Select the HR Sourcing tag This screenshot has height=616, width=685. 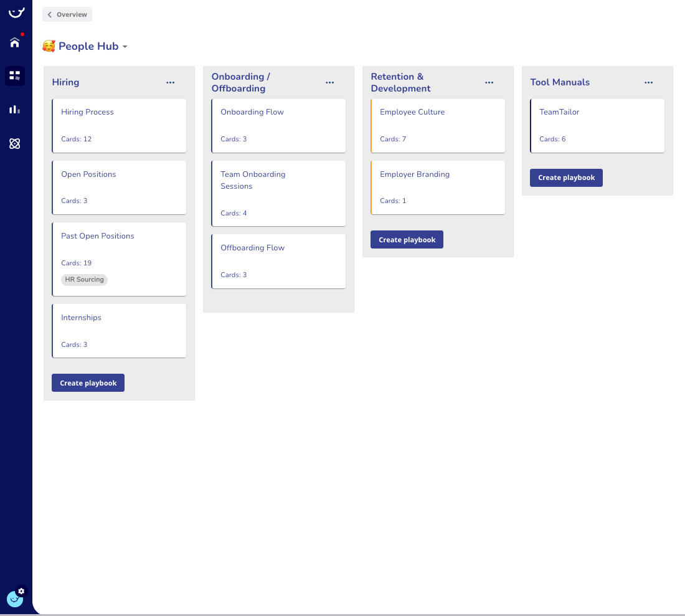(x=84, y=280)
